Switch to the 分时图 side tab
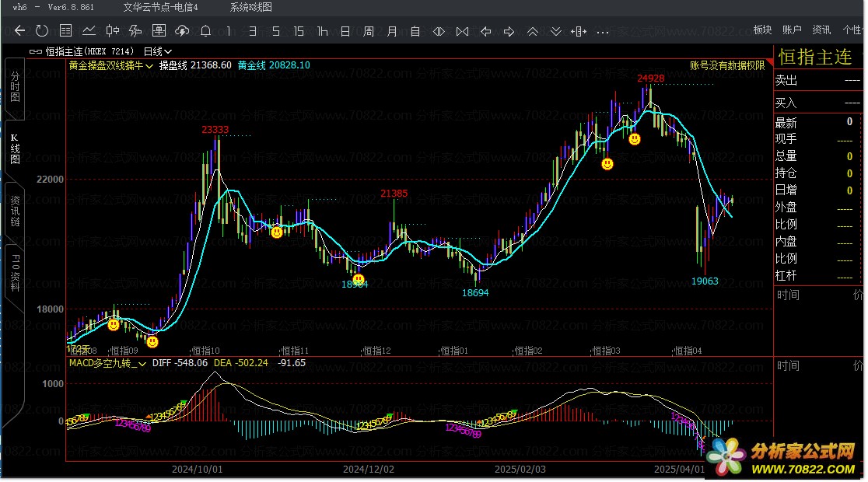 [x=15, y=86]
